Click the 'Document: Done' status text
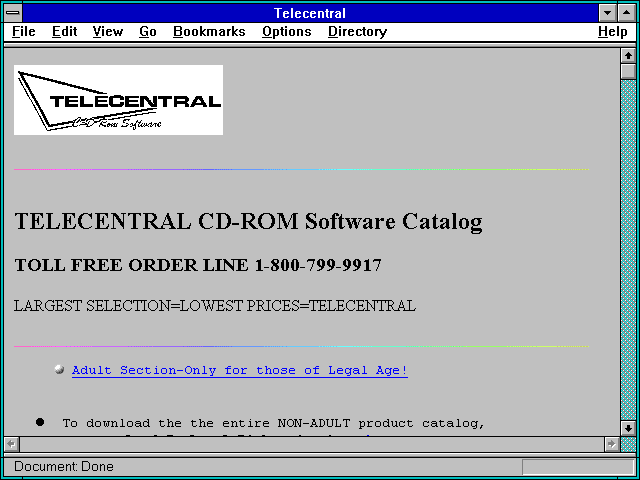 click(x=64, y=467)
